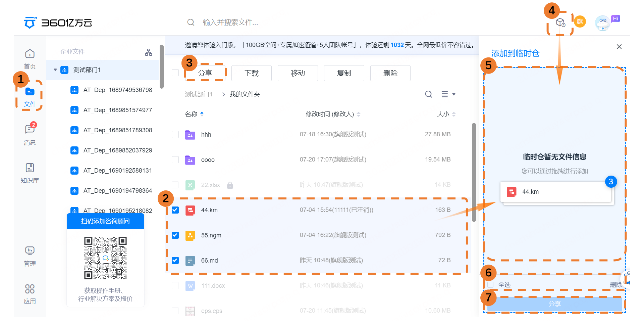The image size is (644, 321).
Task: Select AT_Dep_1689851574977 in tree
Action: [x=118, y=110]
